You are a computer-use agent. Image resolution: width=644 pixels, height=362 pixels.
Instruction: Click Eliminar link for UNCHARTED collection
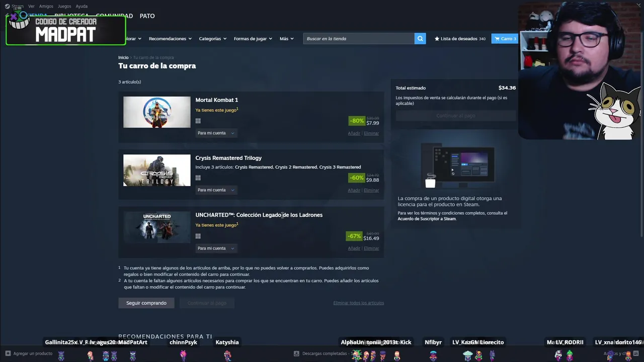click(x=371, y=248)
